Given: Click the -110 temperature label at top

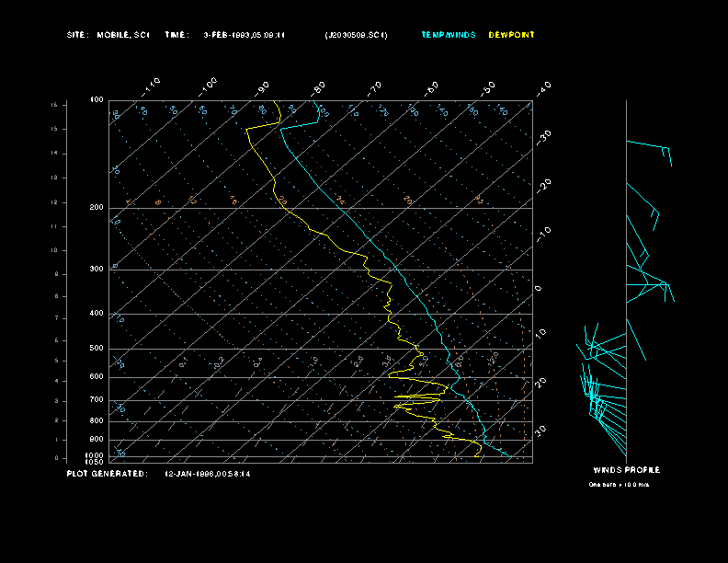Looking at the screenshot, I should [x=153, y=86].
